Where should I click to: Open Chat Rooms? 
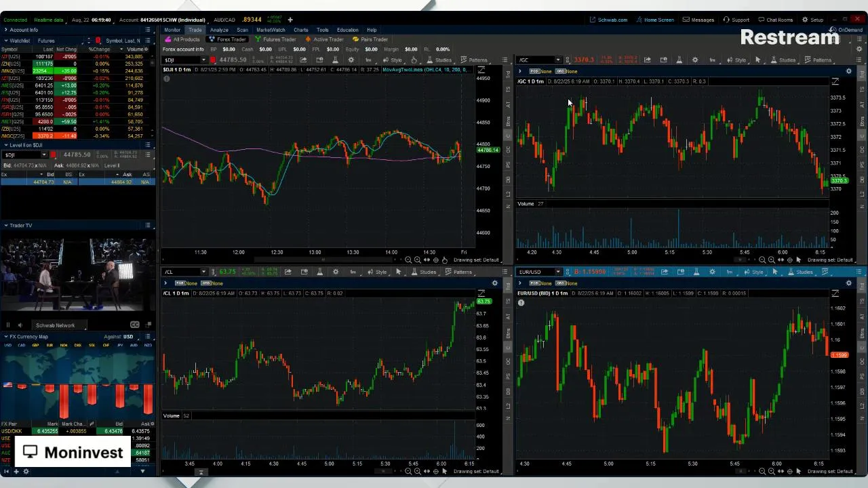click(x=775, y=20)
